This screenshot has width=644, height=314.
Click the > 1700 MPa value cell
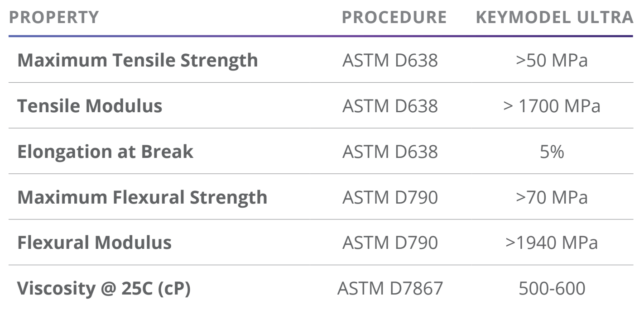pyautogui.click(x=552, y=106)
